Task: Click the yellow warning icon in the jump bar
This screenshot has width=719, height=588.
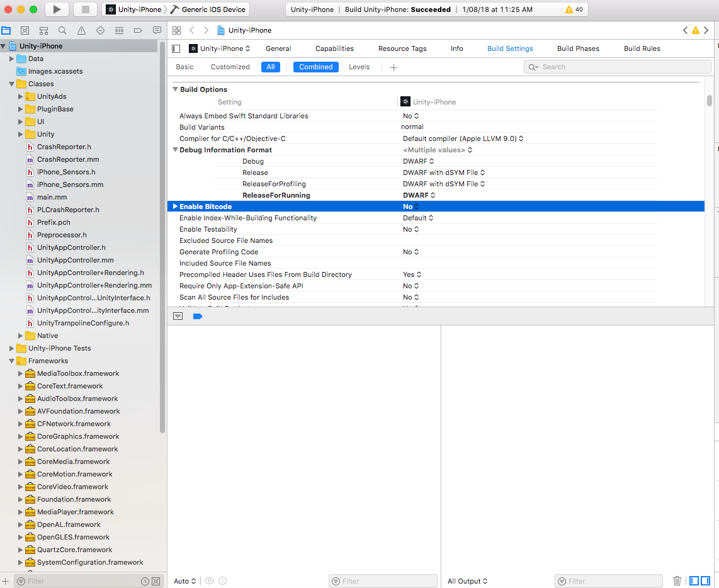Action: 696,30
